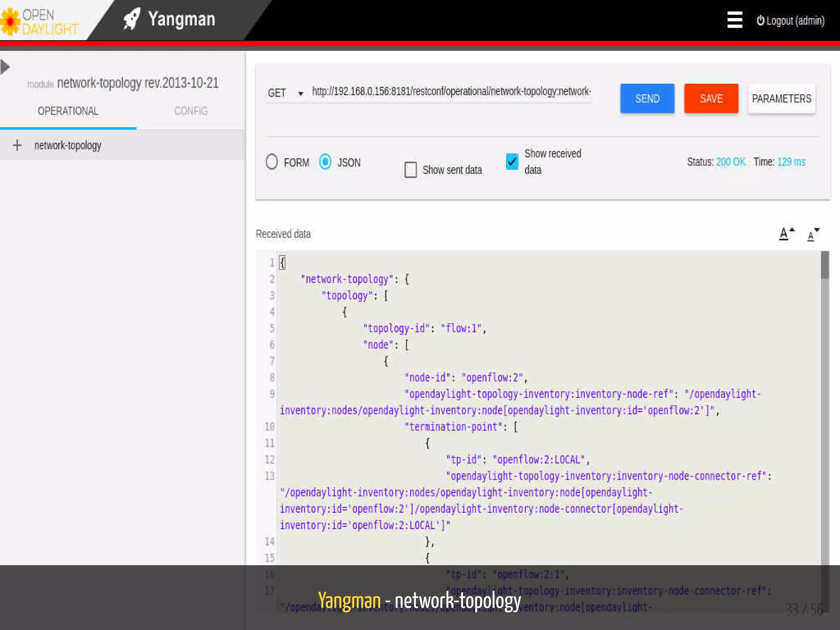
Task: Click the module title network-topology rev.2013-10-21
Action: point(137,83)
